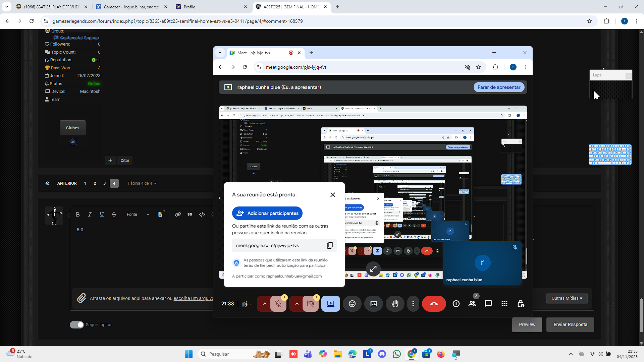The width and height of the screenshot is (644, 362).
Task: Turn on the camera in Meet
Action: 310,304
